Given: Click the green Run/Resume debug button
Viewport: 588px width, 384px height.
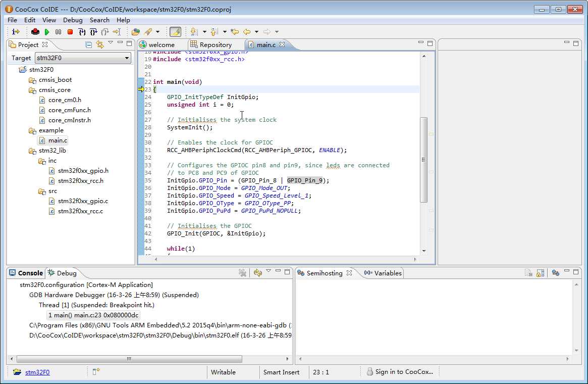Looking at the screenshot, I should pyautogui.click(x=47, y=32).
